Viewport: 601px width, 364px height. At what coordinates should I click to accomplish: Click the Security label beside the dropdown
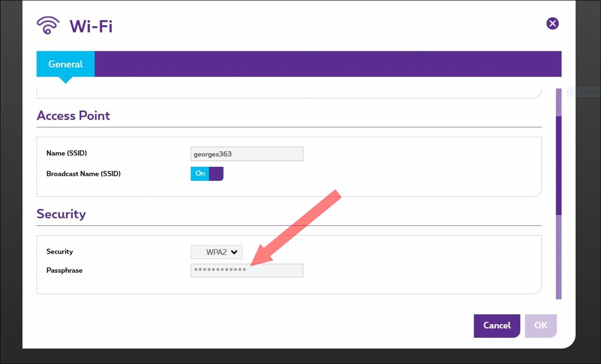(x=60, y=252)
